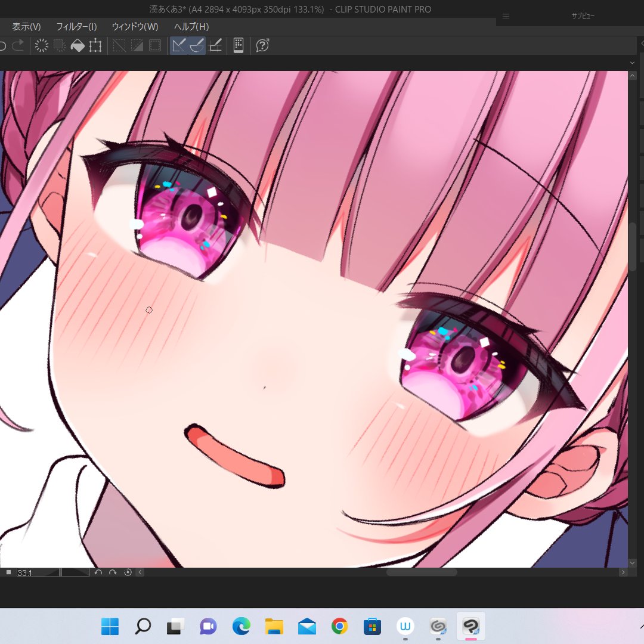Click the Reset Rotation icon
This screenshot has height=644, width=644.
(128, 572)
